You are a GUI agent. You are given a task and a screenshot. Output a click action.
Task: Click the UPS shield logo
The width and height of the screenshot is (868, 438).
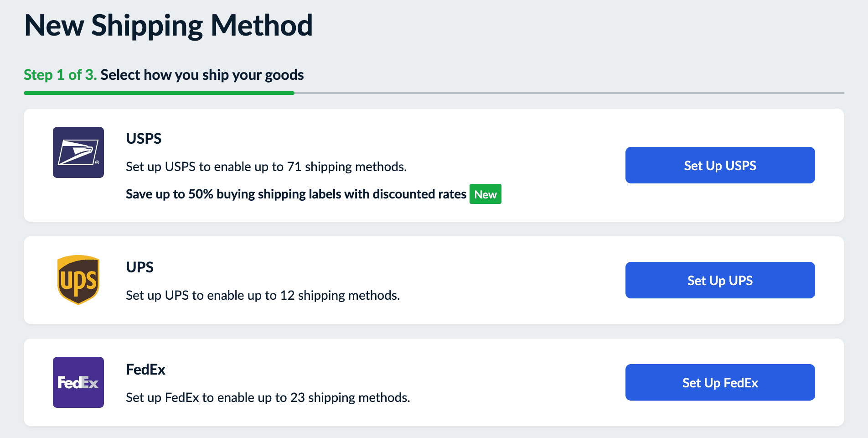pyautogui.click(x=78, y=280)
